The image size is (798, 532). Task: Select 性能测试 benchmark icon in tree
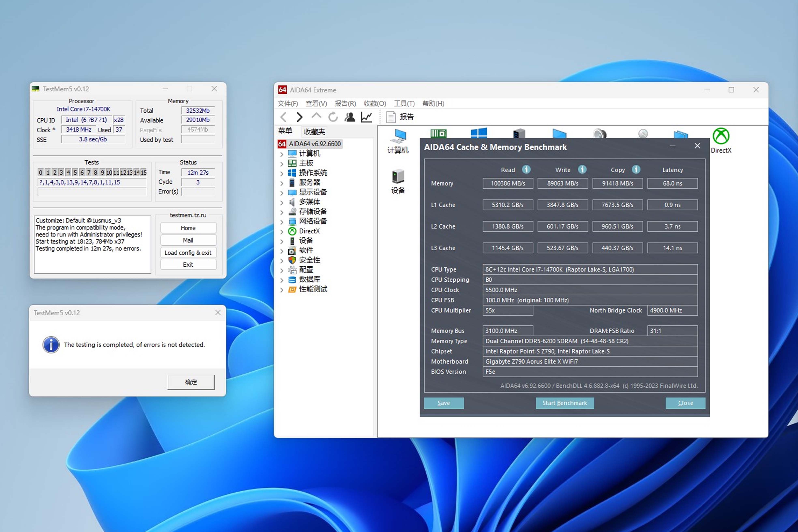292,289
